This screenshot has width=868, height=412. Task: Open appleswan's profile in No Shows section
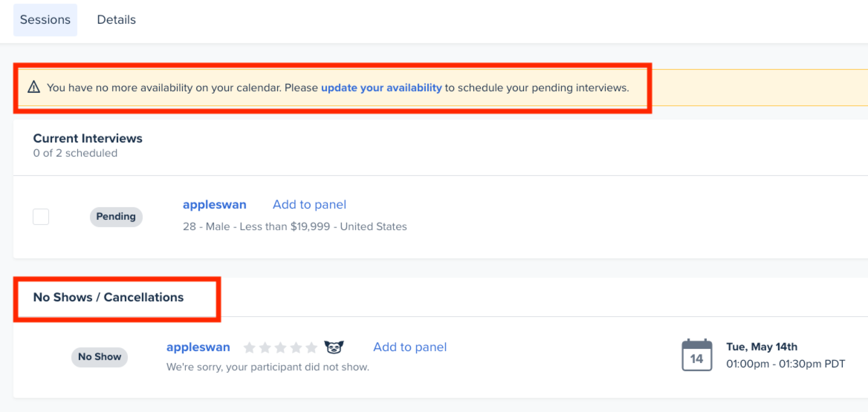tap(199, 347)
